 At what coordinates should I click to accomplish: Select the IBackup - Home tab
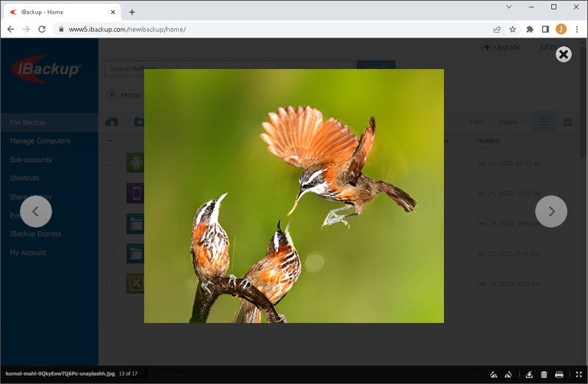(x=62, y=12)
